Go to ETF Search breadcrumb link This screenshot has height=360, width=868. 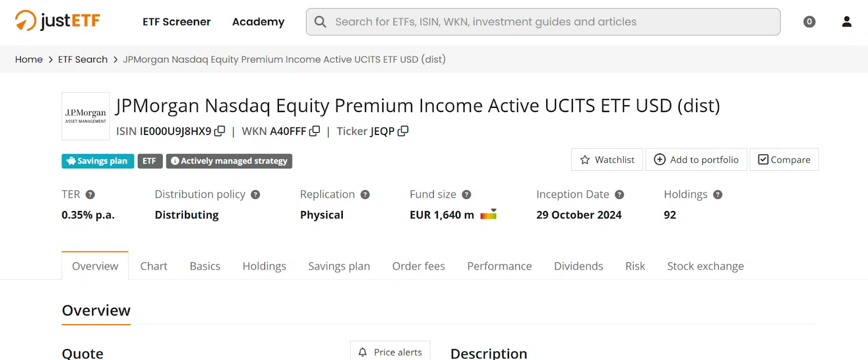(83, 60)
